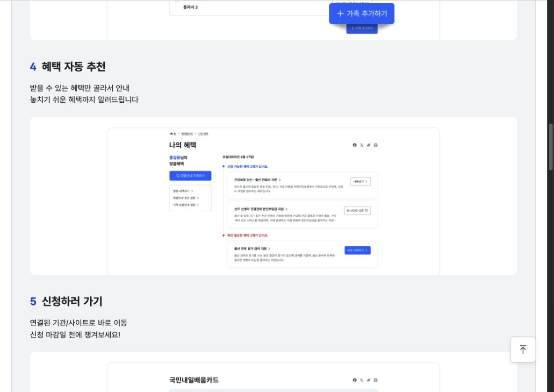Click the '신청하러 가기' section heading
This screenshot has height=392, width=554.
72,301
